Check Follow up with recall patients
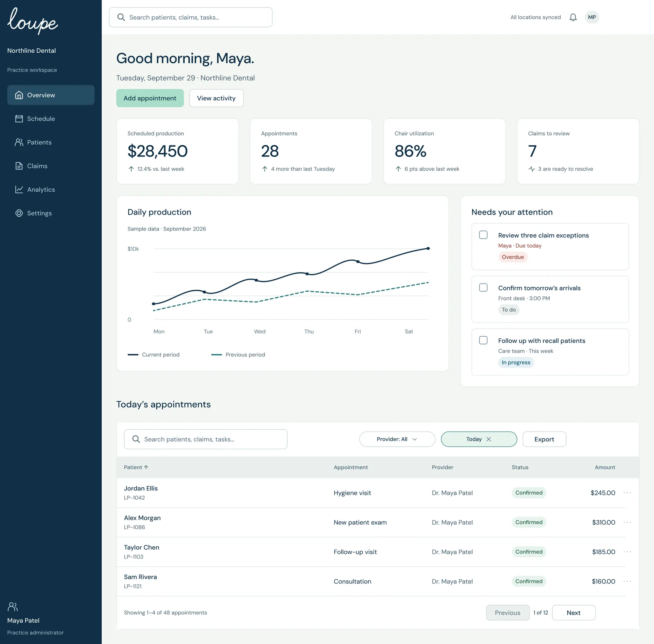This screenshot has width=654, height=644. (483, 340)
